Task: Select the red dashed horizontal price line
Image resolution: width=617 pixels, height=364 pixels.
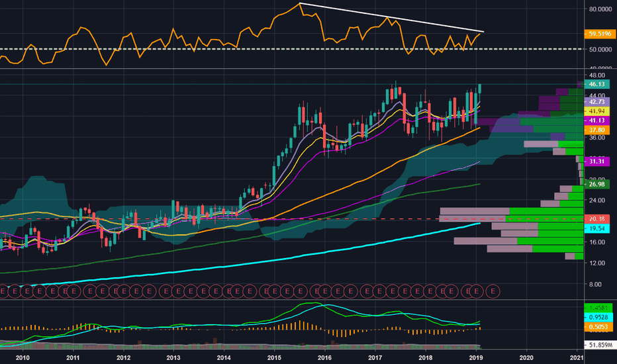Action: [291, 219]
